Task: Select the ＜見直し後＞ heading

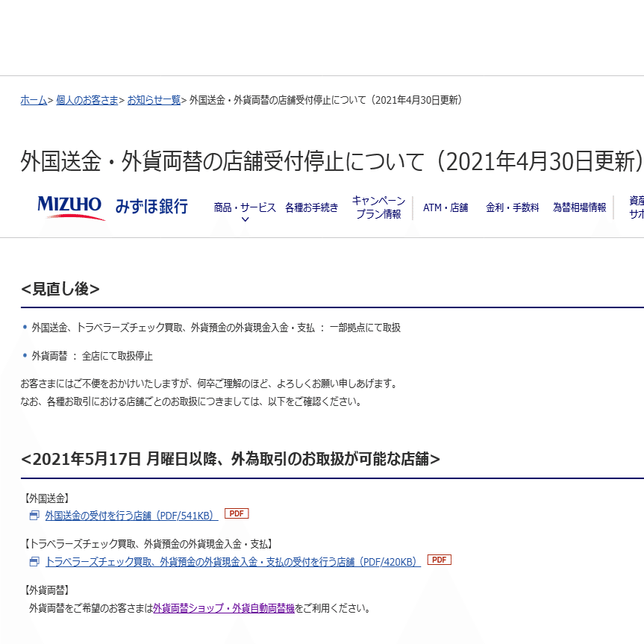Action: (x=60, y=289)
